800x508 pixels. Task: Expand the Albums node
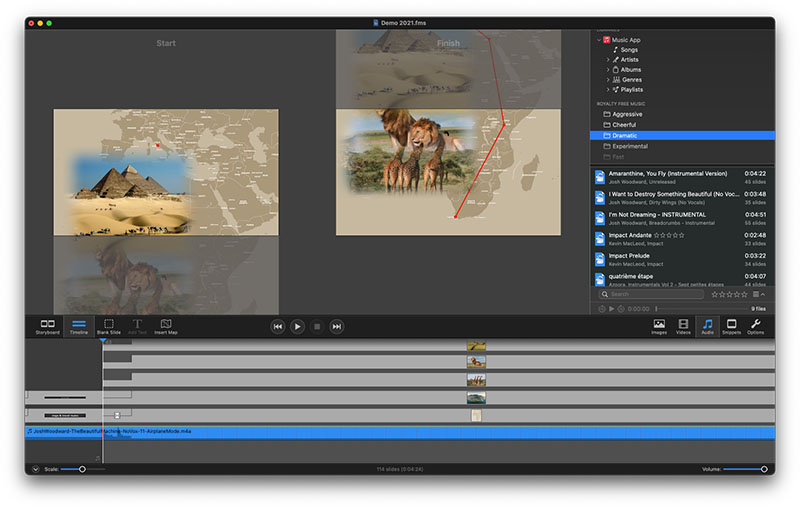(608, 70)
